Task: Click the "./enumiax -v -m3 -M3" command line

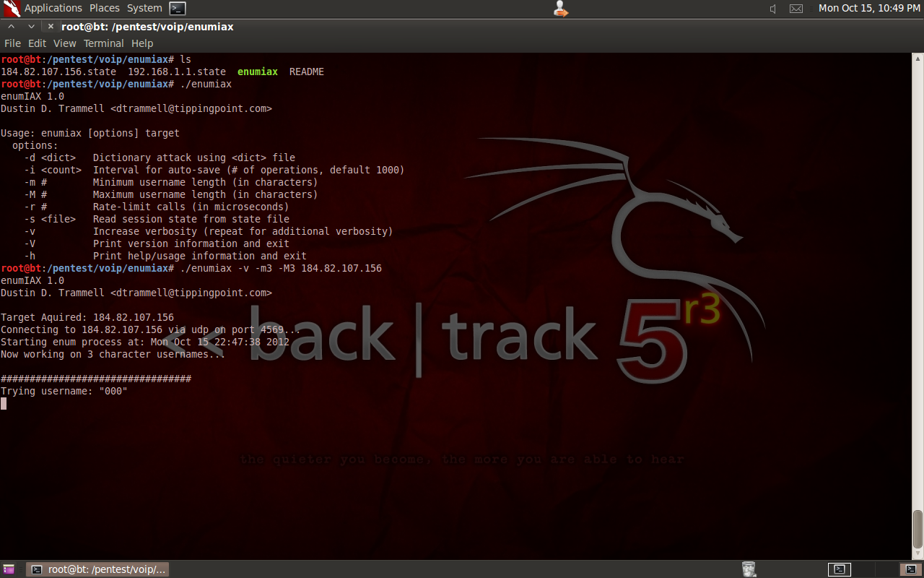Action: [x=281, y=269]
